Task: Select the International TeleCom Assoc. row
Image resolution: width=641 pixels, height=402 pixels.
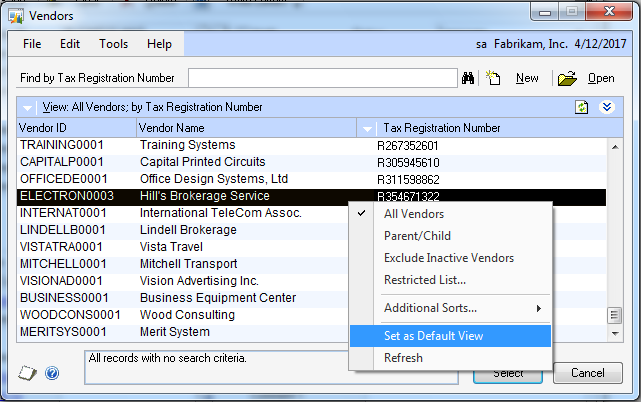Action: [x=183, y=213]
